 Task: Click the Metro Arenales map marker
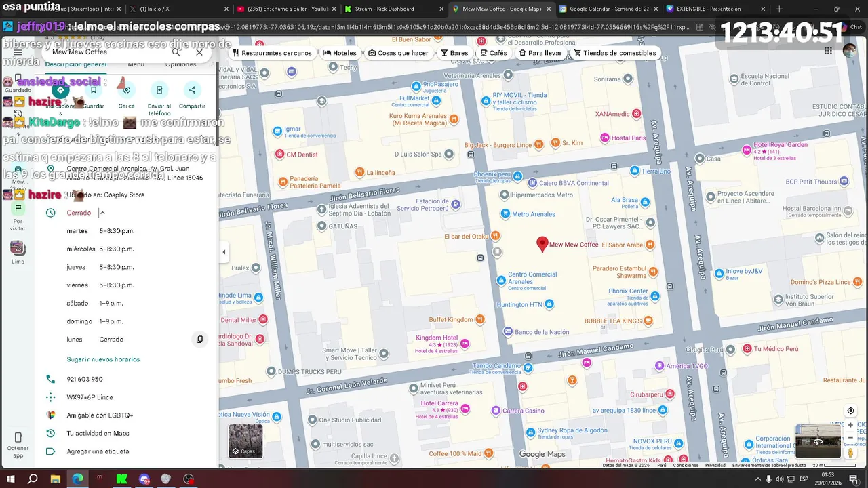pos(505,214)
